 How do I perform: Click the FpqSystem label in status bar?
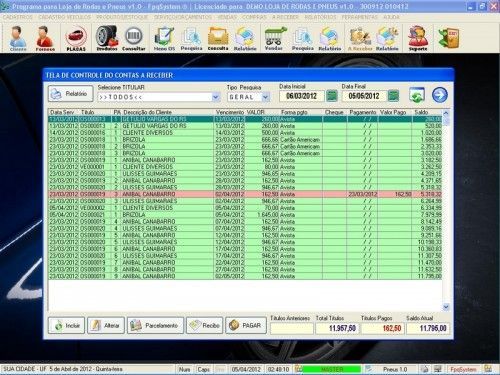(x=463, y=369)
